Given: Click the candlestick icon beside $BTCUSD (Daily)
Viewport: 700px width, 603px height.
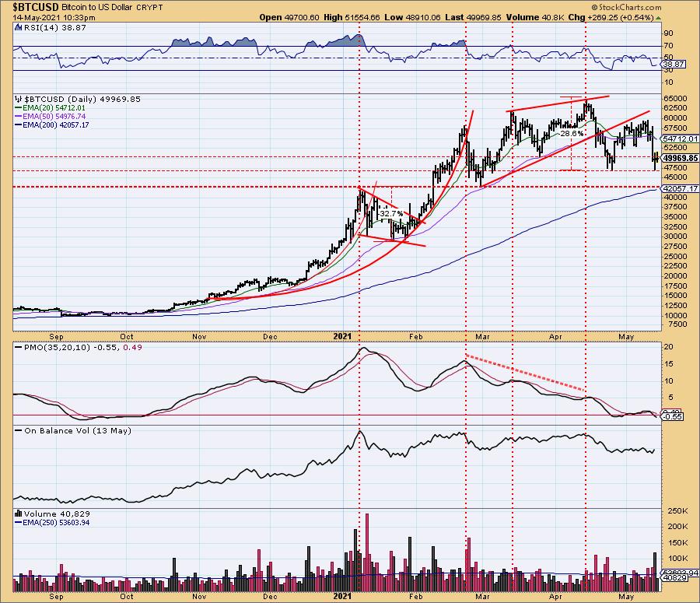Looking at the screenshot, I should 18,99.
